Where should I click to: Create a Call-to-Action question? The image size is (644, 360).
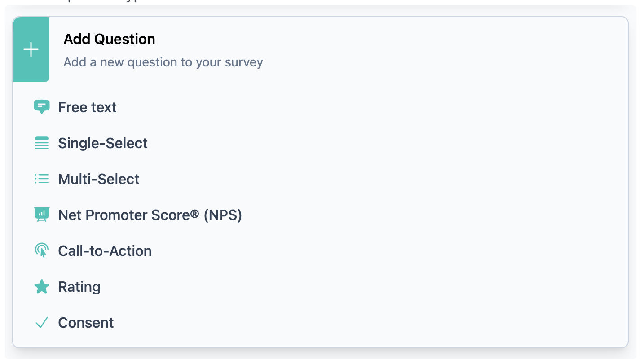[105, 250]
